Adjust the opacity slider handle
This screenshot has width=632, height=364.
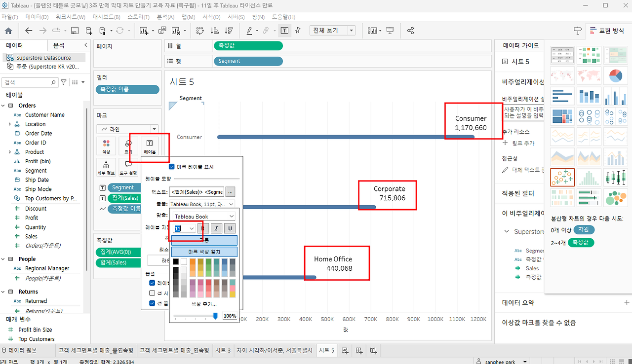tap(215, 316)
